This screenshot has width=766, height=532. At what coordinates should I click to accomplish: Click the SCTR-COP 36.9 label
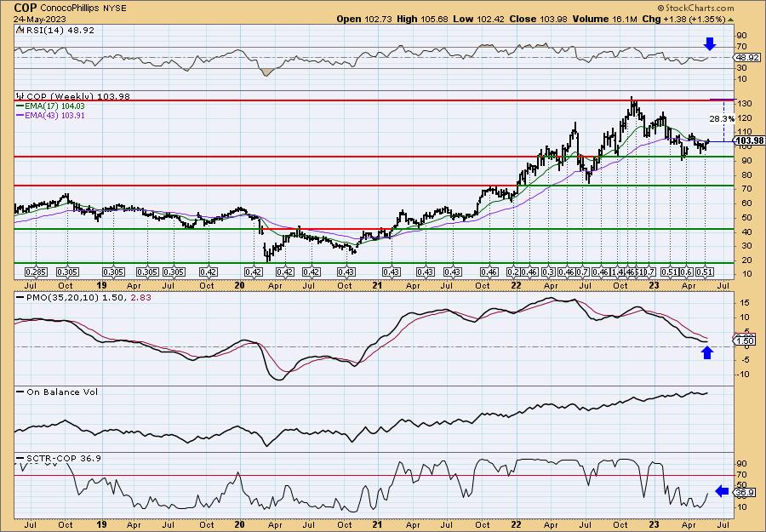64,458
